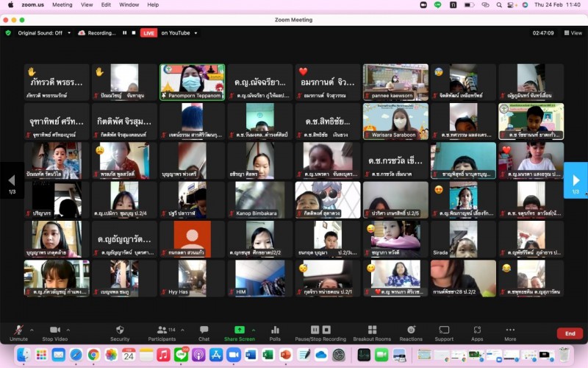Open the View menu in menu bar
This screenshot has height=368, width=588.
click(87, 5)
